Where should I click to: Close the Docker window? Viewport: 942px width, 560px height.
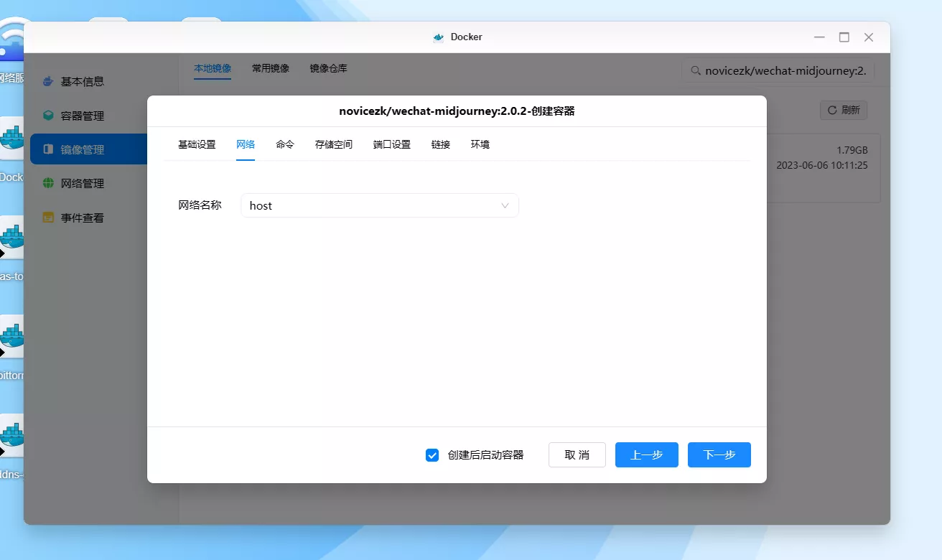coord(869,37)
